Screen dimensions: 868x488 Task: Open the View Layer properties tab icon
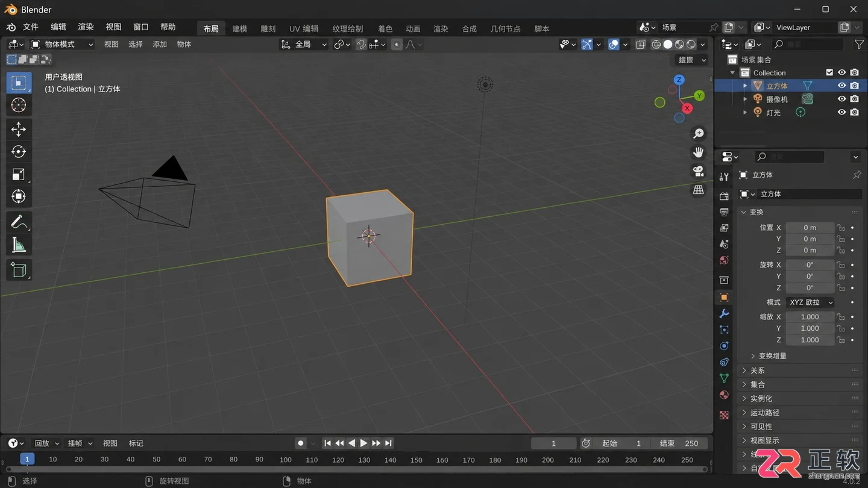point(724,228)
